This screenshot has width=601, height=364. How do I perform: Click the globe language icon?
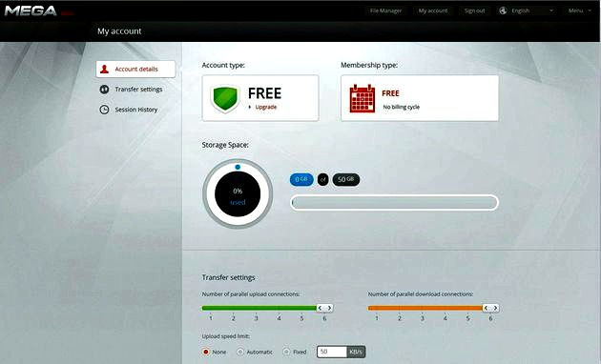[503, 10]
